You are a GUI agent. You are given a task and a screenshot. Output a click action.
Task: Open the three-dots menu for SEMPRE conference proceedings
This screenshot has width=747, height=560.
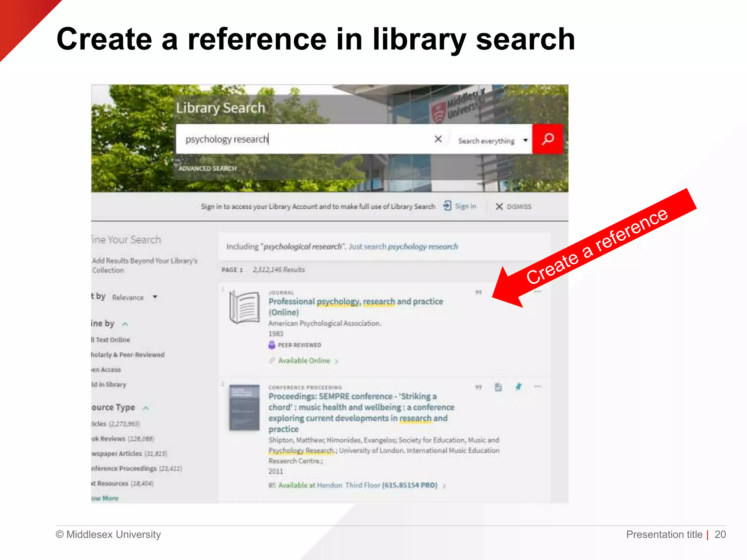click(x=538, y=386)
